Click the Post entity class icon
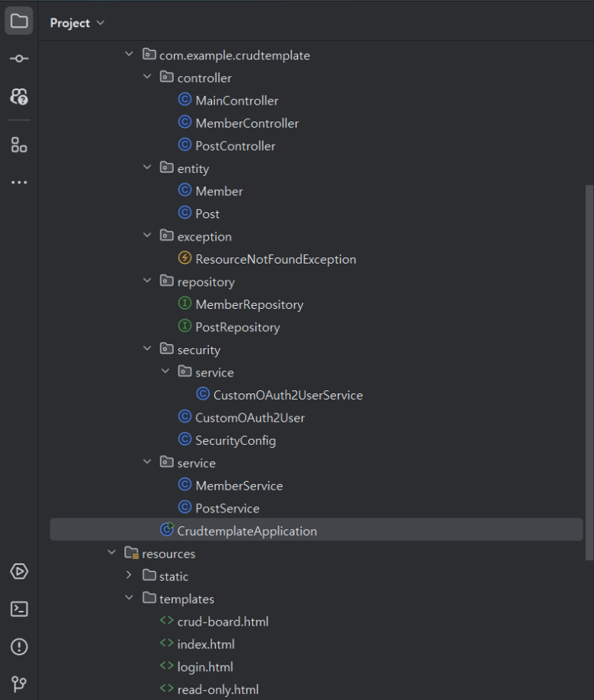 [184, 213]
